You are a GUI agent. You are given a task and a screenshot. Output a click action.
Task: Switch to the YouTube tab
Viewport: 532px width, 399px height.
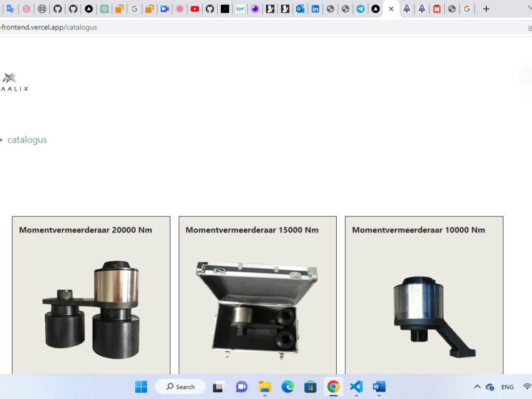[x=195, y=9]
